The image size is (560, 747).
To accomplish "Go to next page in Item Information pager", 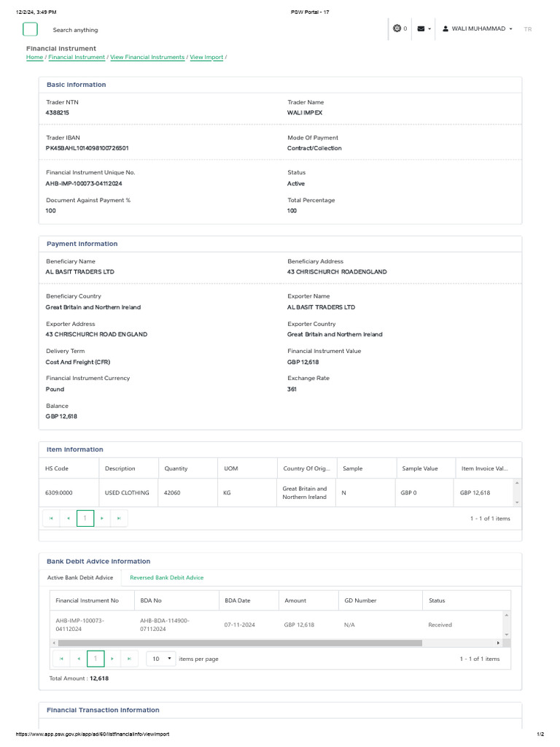I will 102,518.
